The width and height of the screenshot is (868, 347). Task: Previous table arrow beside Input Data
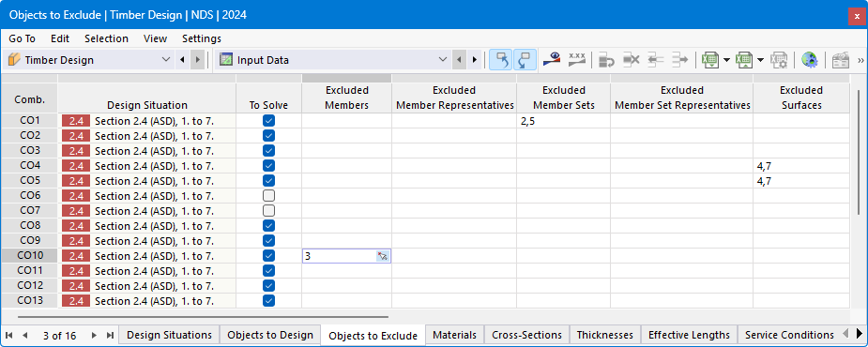tap(459, 60)
